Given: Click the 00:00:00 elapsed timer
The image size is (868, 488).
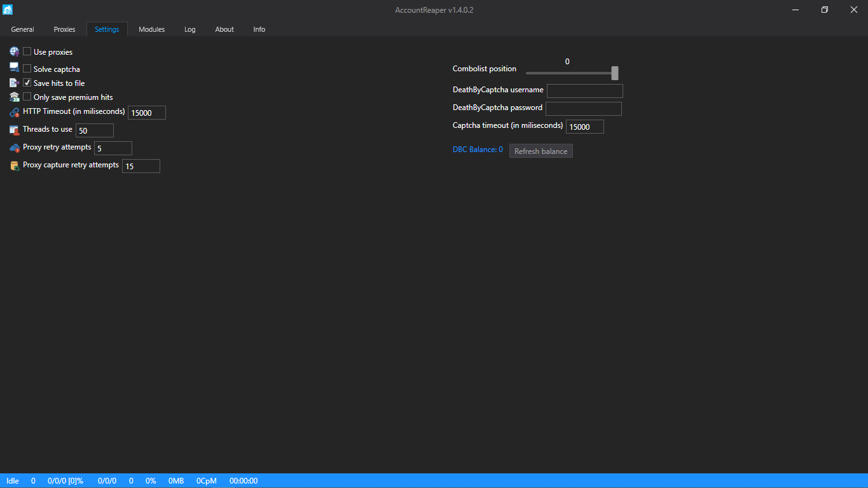Looking at the screenshot, I should click(244, 481).
